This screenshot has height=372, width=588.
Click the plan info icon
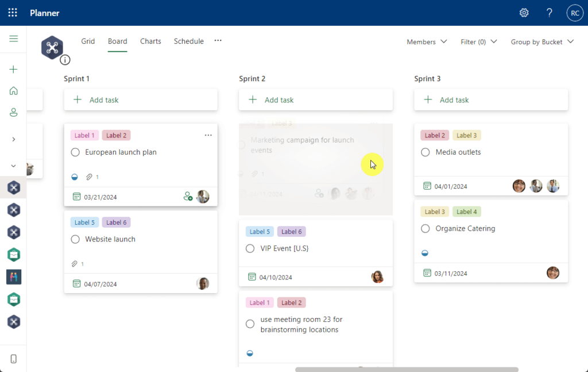(65, 60)
